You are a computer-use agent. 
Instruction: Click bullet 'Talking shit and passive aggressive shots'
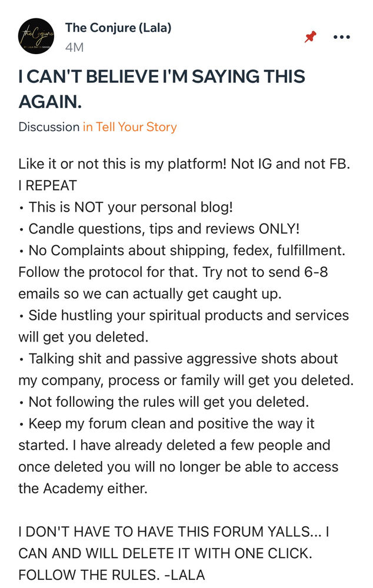pos(186,369)
